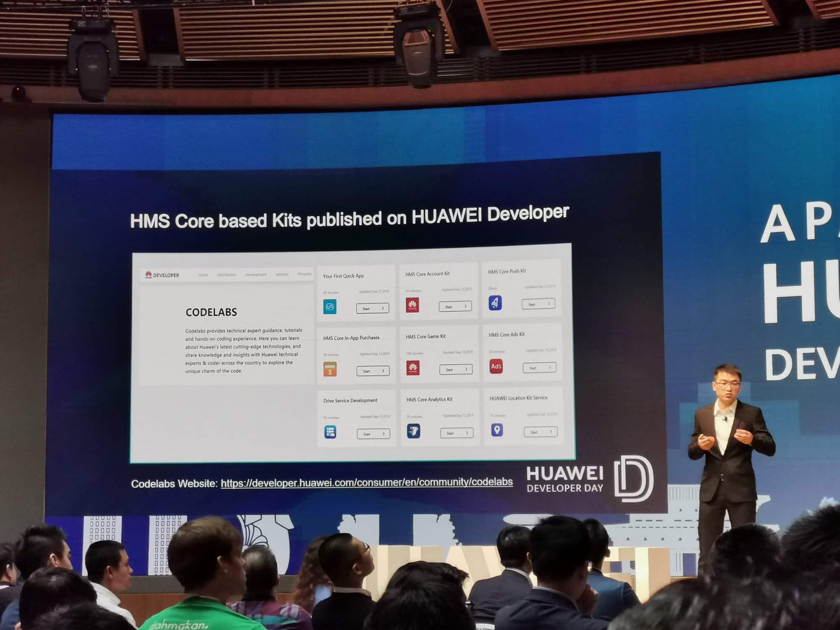Start the HMS Core In-App Purchases codelab
This screenshot has width=840, height=630.
click(x=373, y=371)
